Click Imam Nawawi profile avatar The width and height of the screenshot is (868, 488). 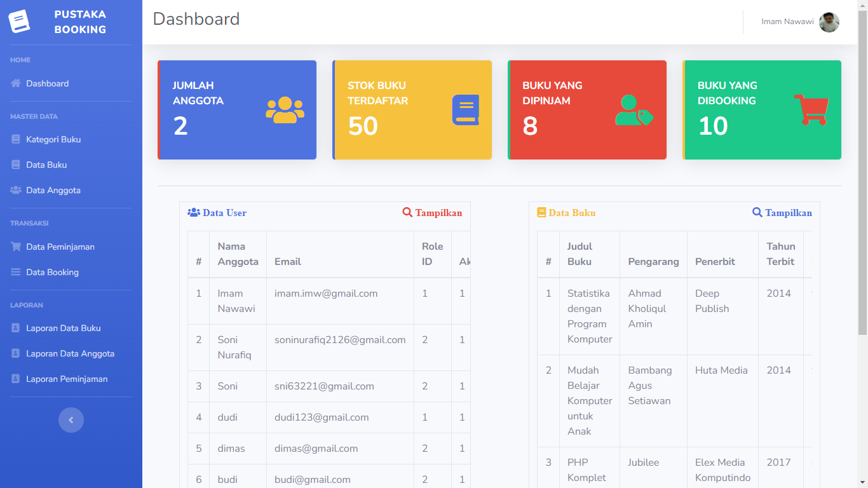(829, 22)
